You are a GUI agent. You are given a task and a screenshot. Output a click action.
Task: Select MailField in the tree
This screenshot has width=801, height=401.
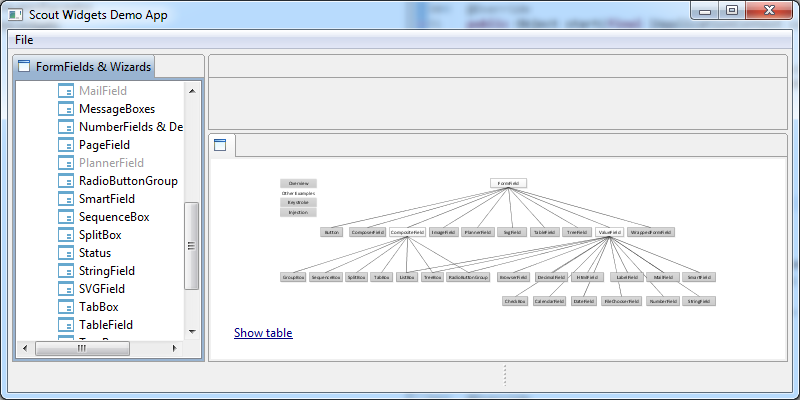click(x=103, y=91)
